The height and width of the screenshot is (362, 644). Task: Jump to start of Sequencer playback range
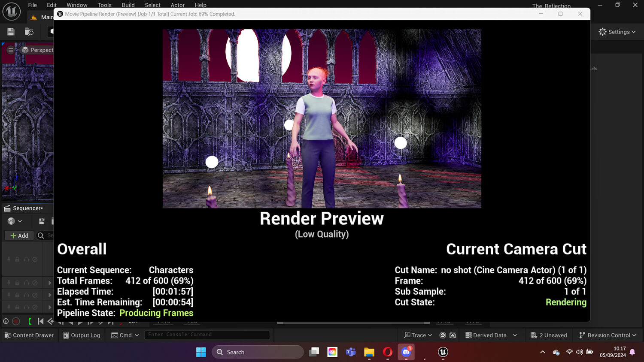tap(40, 321)
